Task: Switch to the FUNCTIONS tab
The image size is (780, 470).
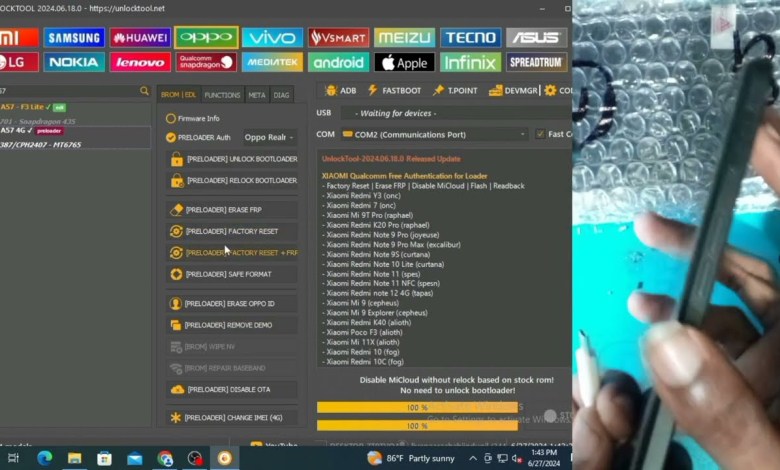Action: (222, 95)
